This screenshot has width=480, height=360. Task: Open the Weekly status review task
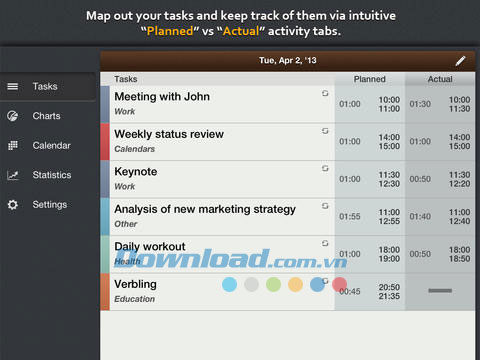tap(217, 141)
